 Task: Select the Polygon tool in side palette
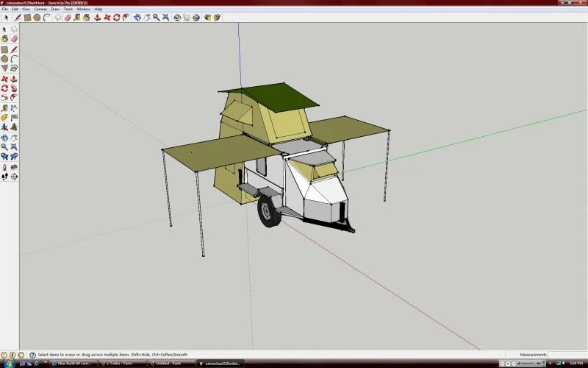[x=4, y=68]
